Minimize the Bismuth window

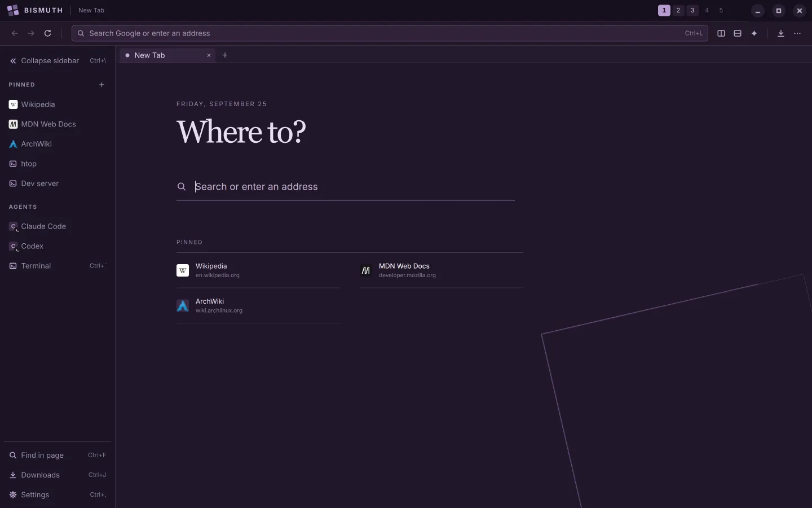(758, 11)
